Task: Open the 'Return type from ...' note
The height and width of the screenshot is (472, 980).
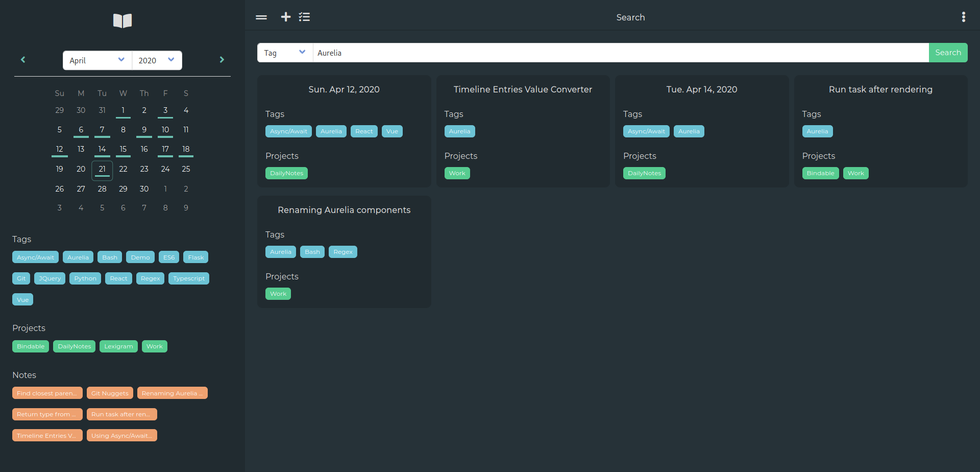Action: [47, 414]
